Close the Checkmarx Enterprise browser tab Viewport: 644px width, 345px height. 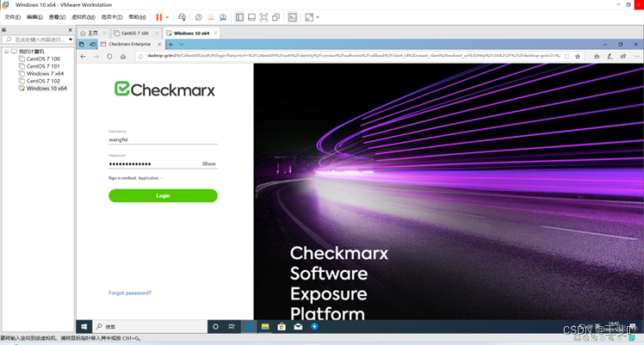(x=160, y=44)
